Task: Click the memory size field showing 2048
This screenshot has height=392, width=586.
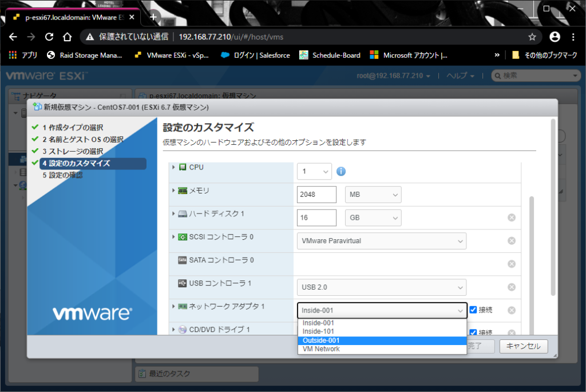Action: click(x=316, y=195)
